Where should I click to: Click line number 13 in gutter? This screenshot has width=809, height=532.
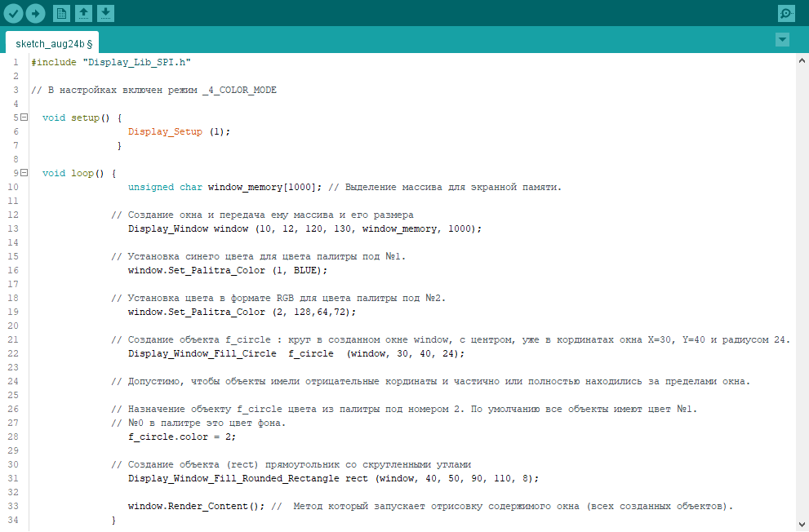[x=13, y=229]
